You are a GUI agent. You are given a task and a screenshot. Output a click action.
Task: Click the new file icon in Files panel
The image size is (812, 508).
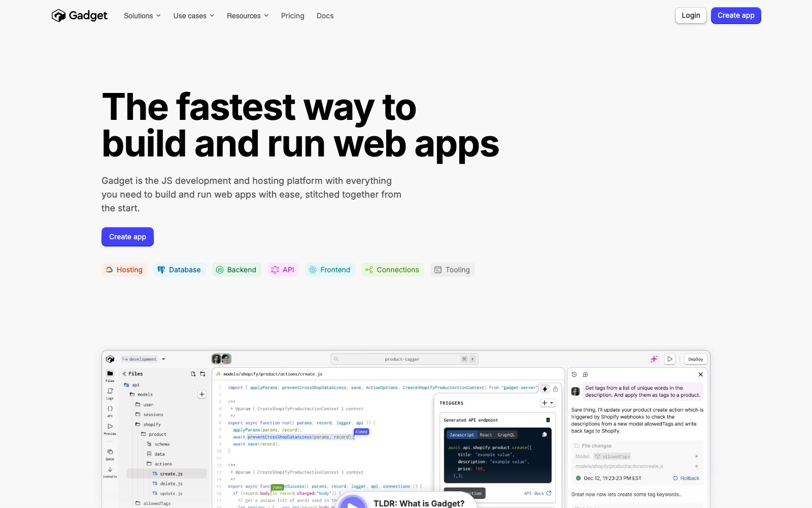pyautogui.click(x=193, y=374)
